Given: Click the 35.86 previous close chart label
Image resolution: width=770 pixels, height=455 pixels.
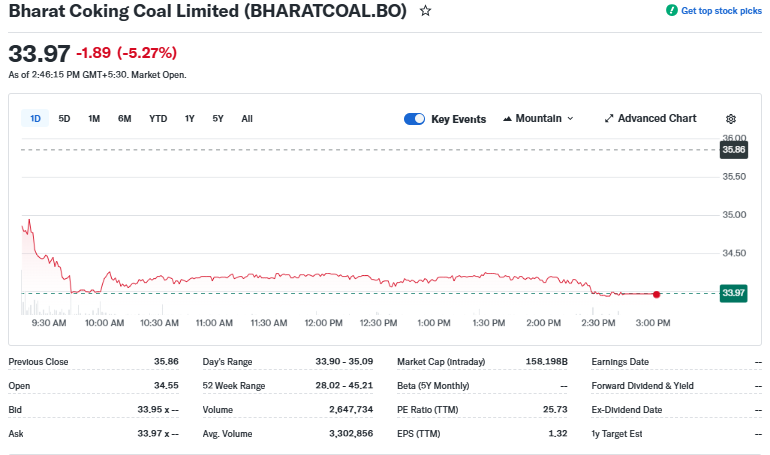Looking at the screenshot, I should [734, 150].
